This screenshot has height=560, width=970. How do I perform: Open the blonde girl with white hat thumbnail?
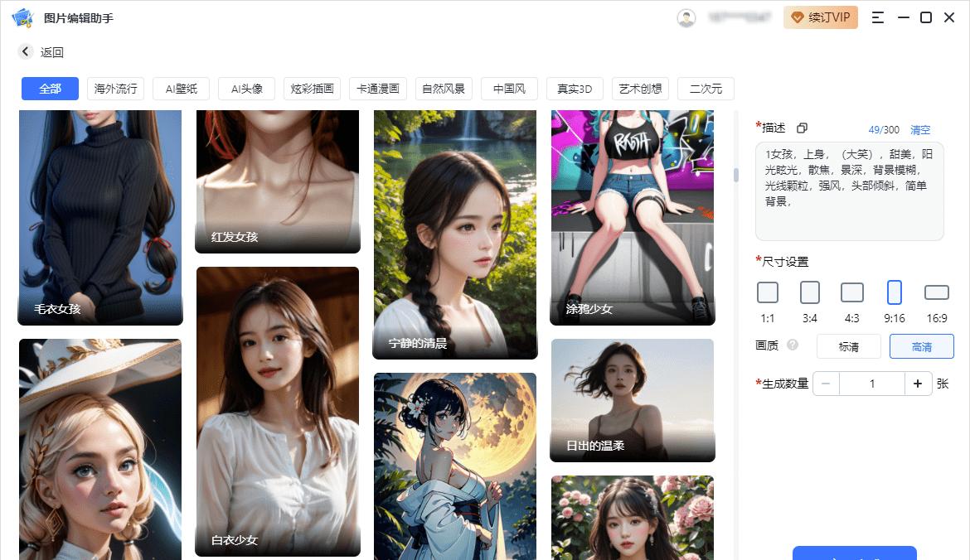(x=100, y=449)
